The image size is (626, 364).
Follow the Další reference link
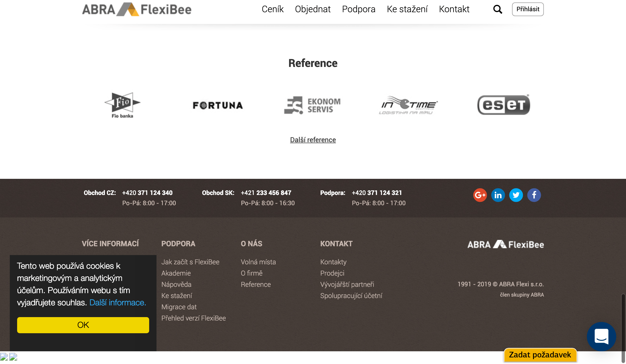tap(313, 140)
